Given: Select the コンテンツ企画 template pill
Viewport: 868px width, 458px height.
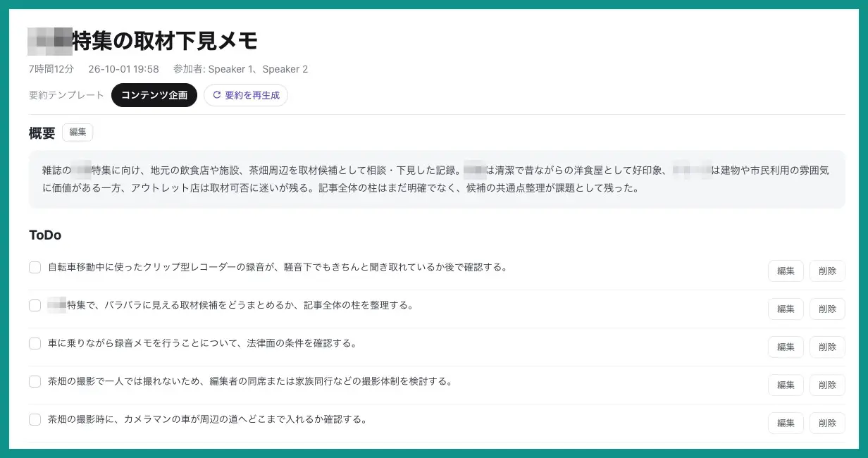Looking at the screenshot, I should pyautogui.click(x=154, y=95).
